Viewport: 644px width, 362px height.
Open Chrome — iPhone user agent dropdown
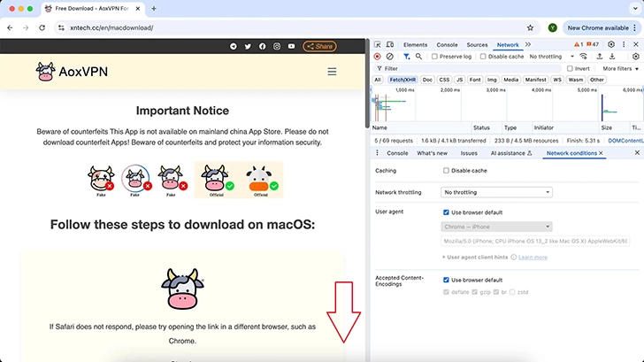pos(496,227)
